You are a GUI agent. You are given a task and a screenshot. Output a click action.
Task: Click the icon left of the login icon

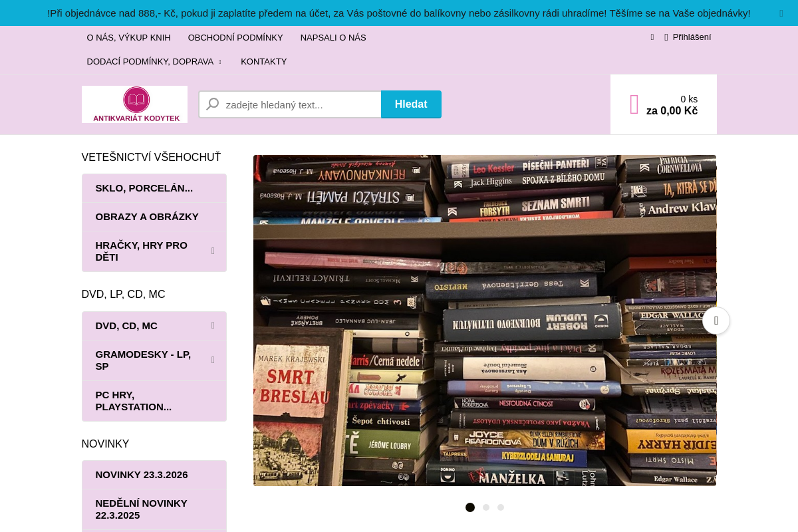[x=652, y=37]
